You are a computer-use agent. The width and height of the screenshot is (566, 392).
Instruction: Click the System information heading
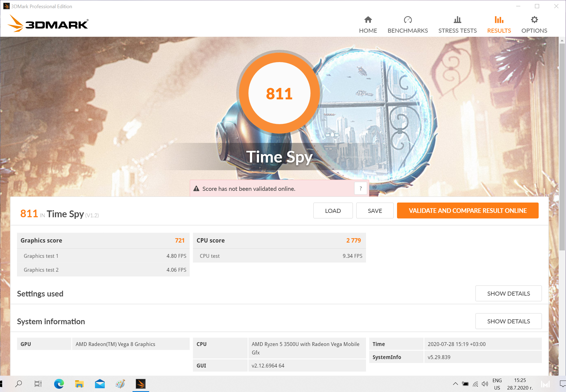pyautogui.click(x=51, y=321)
